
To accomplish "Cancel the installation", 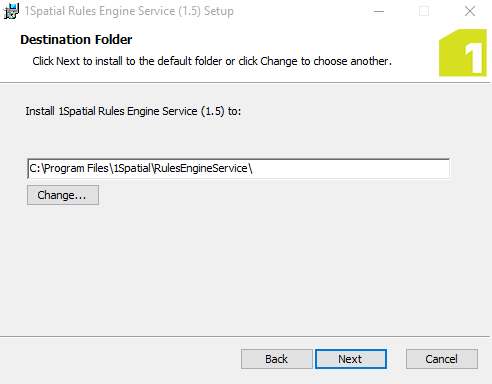I will 442,359.
